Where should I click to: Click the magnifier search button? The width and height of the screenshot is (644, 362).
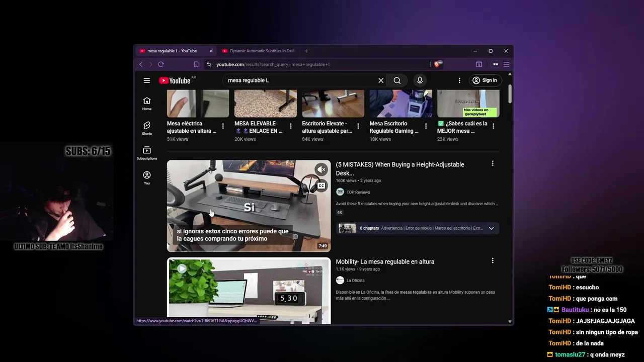397,80
